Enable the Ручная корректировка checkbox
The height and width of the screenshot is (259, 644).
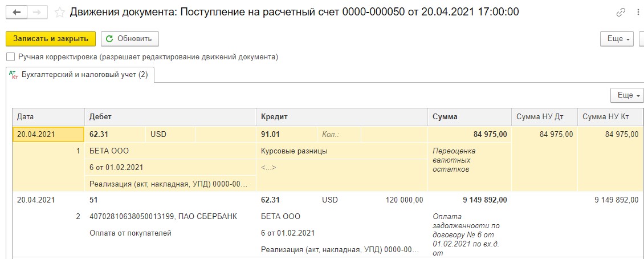click(x=11, y=57)
